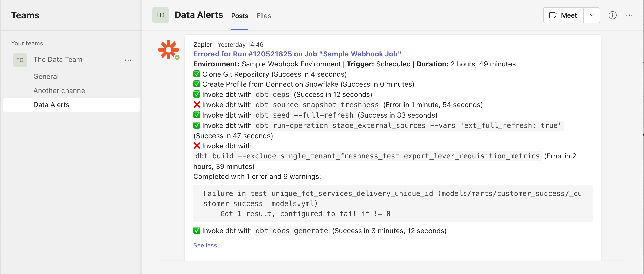The width and height of the screenshot is (644, 274).
Task: Click the General channel menu item
Action: pyautogui.click(x=46, y=76)
